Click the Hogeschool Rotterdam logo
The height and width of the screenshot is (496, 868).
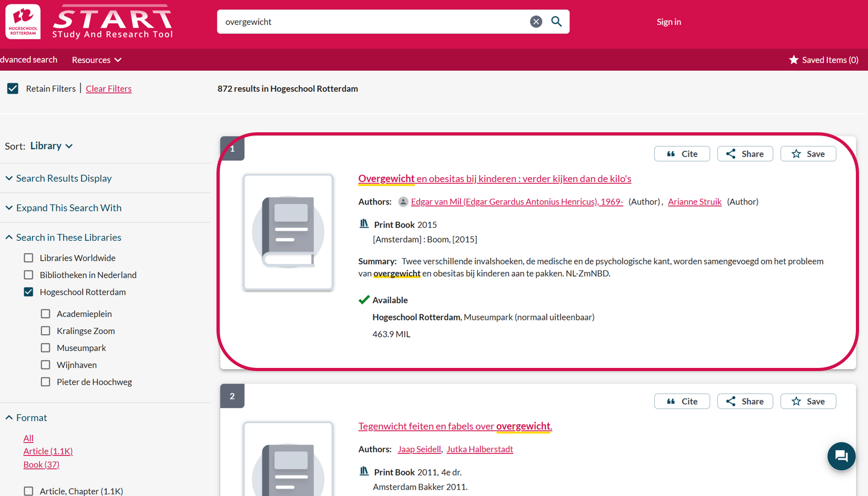point(23,22)
